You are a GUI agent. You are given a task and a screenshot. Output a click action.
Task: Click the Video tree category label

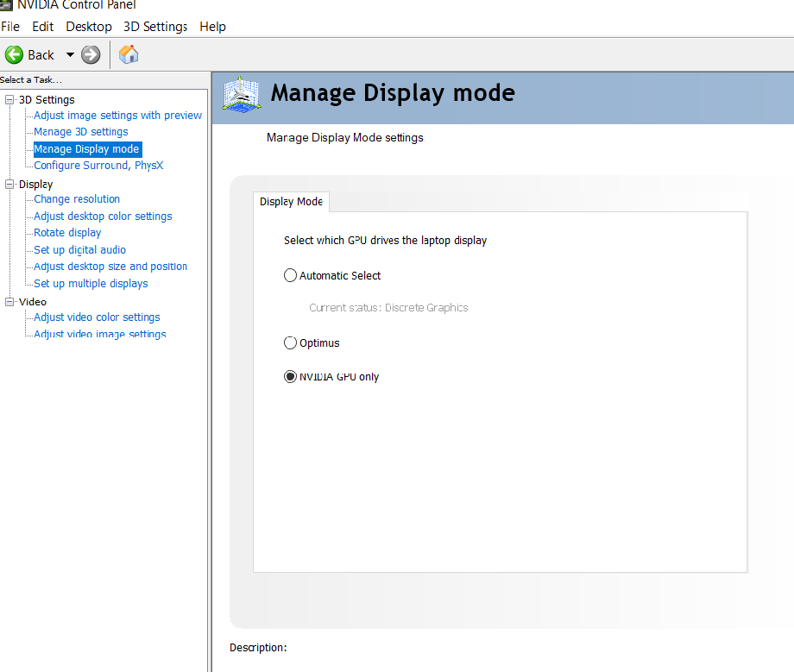click(x=33, y=302)
